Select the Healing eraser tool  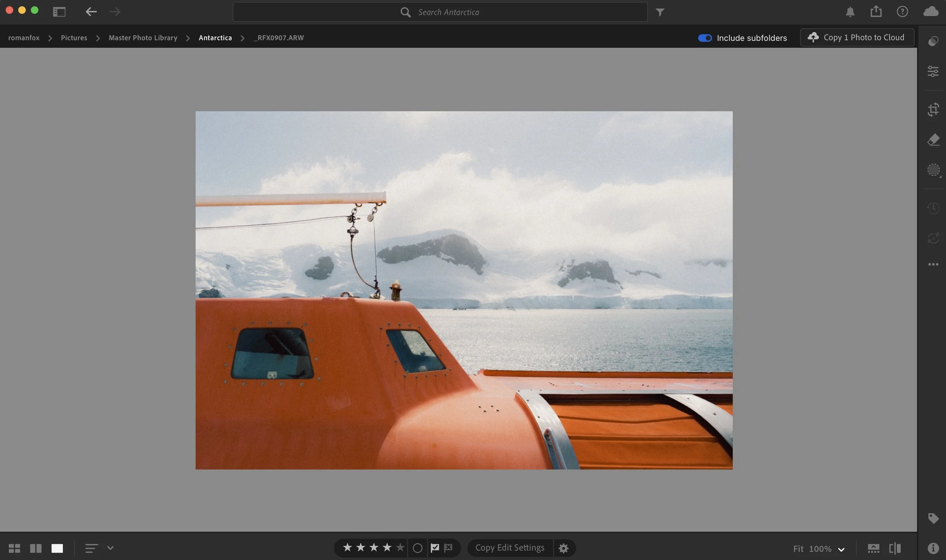933,140
